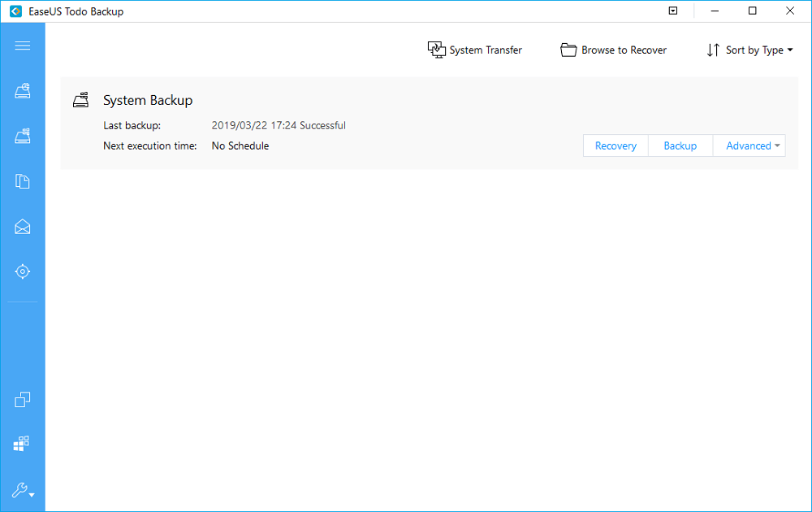Select the Disk/Partition Backup sidebar icon

22,136
